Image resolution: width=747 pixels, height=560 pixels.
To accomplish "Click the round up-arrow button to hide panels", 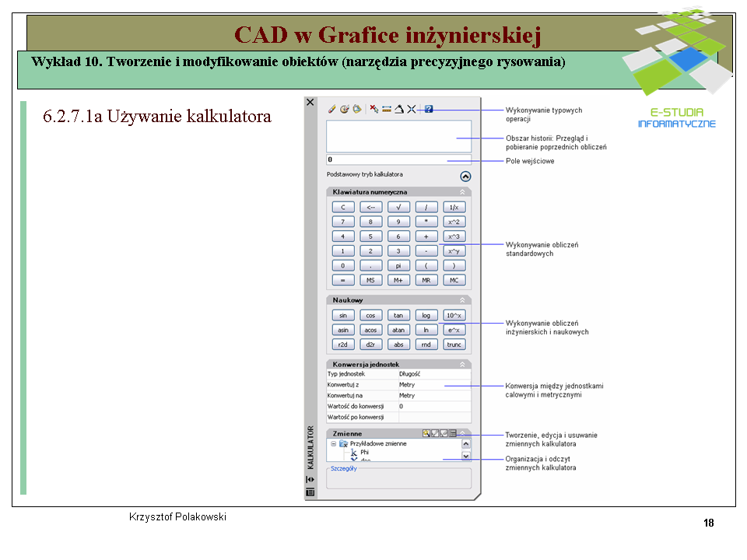I will point(465,177).
